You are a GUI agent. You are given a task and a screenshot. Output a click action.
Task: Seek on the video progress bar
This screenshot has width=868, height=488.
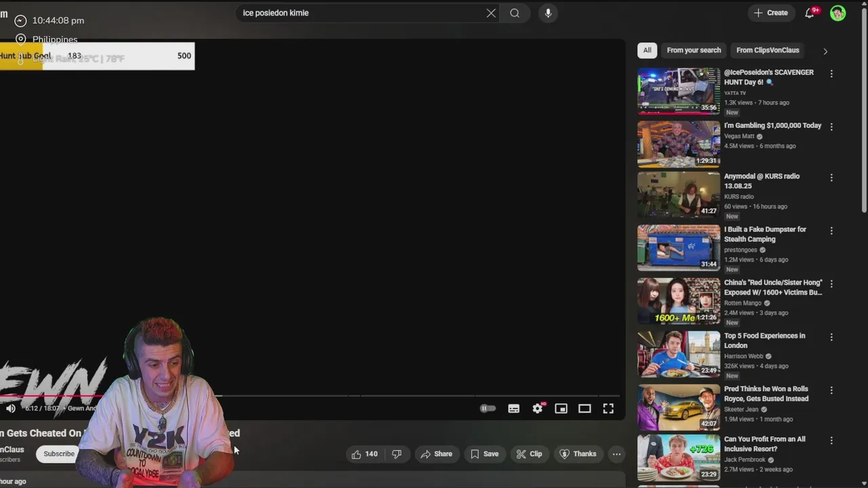[310, 396]
